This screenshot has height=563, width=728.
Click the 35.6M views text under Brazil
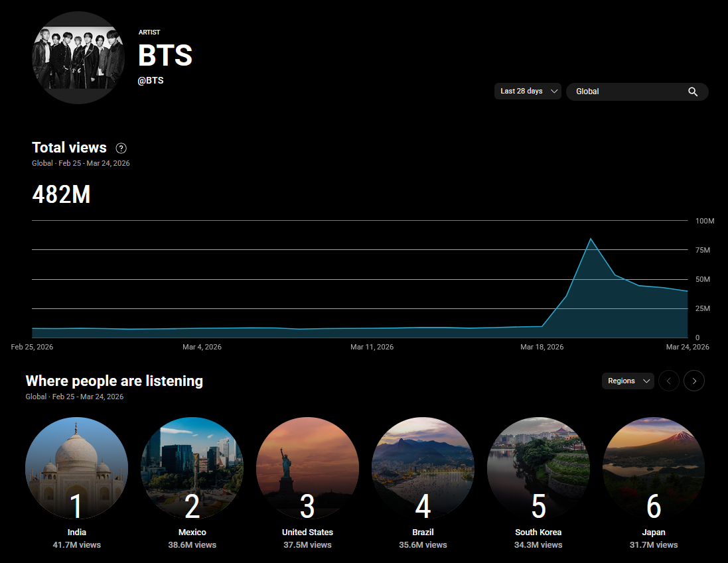pos(423,545)
